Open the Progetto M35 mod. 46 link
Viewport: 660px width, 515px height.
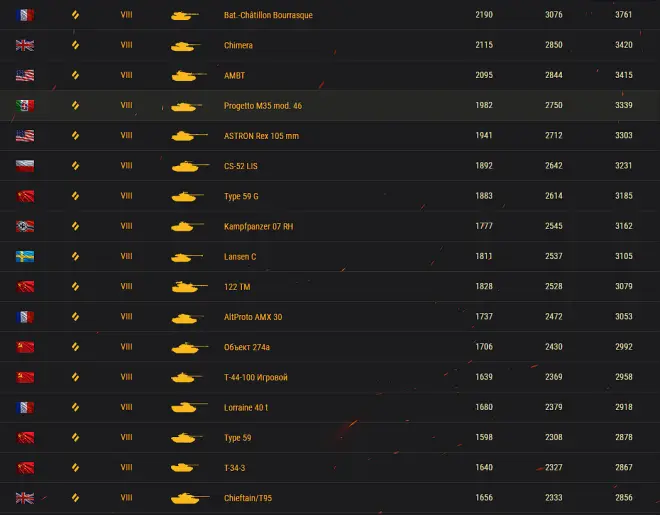pos(262,105)
